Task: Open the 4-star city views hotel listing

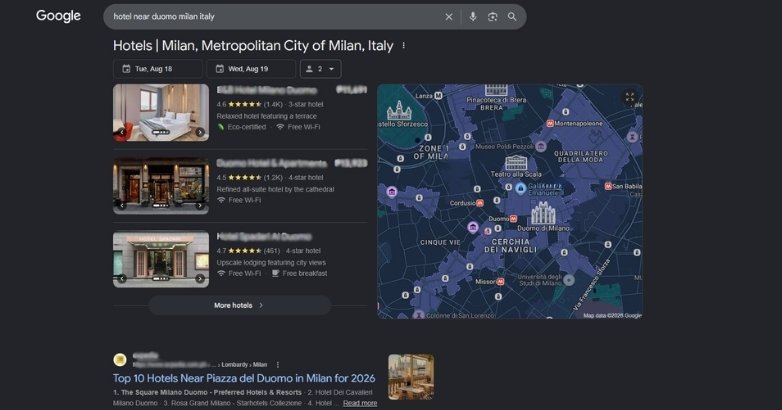Action: (264, 236)
